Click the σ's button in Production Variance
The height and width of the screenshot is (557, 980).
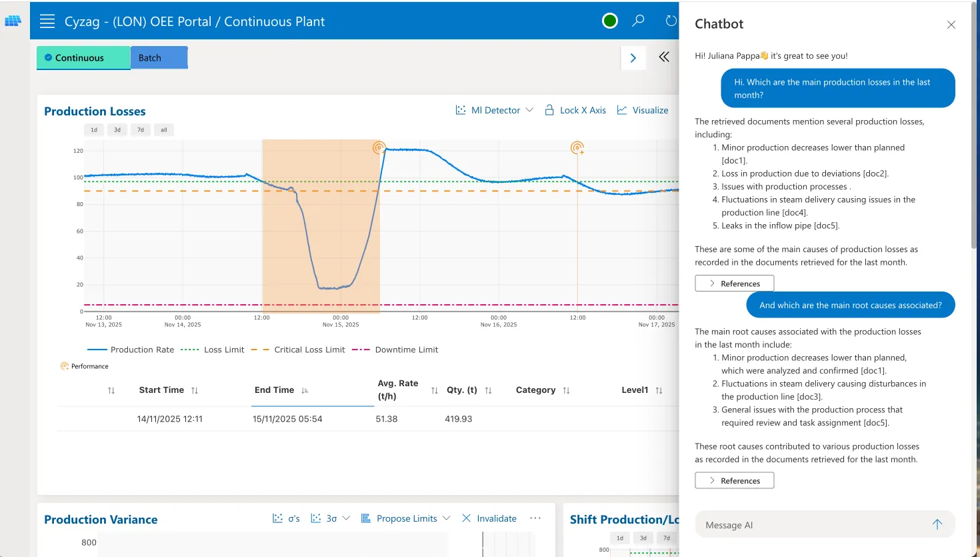click(x=286, y=518)
